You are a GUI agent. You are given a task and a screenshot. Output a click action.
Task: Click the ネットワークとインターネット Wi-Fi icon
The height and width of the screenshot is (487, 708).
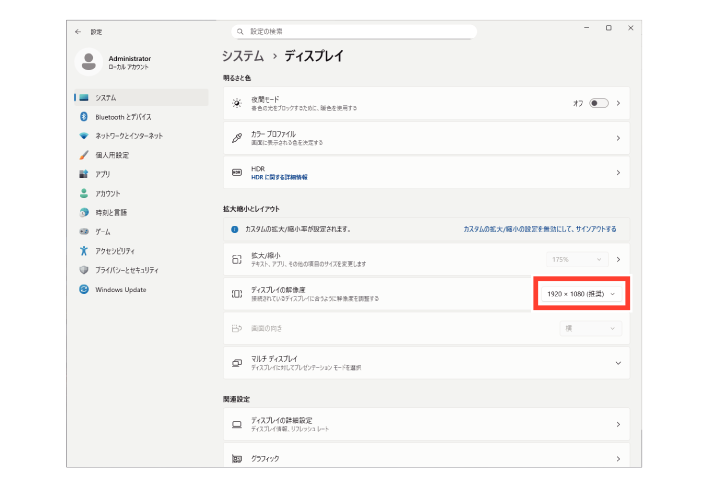(x=84, y=136)
